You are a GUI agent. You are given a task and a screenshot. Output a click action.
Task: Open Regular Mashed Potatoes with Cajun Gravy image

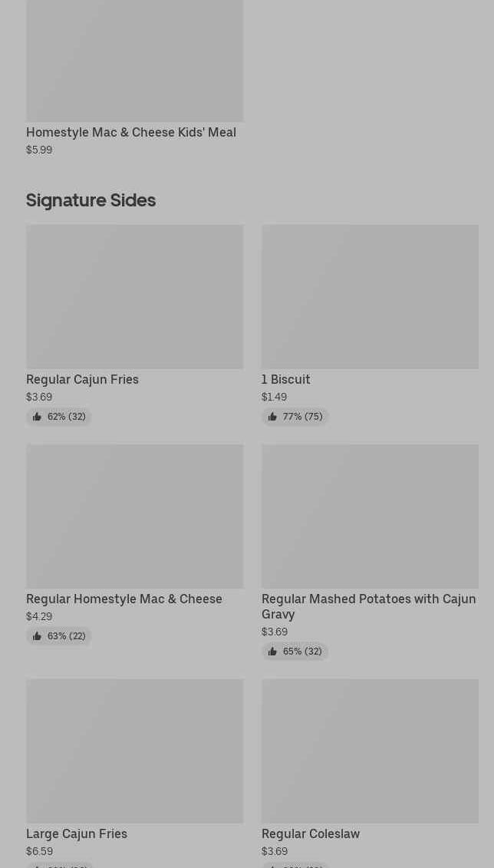370,516
